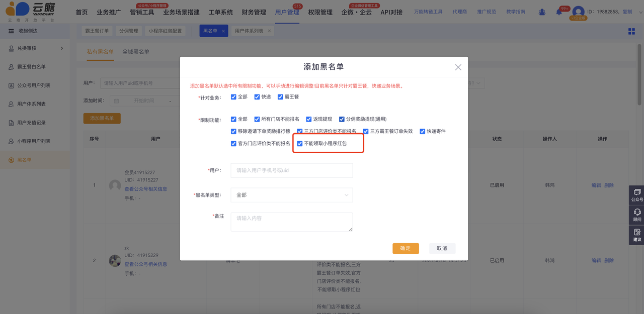Open the 用户管理 top menu
Viewport: 644px width, 314px height.
pos(287,12)
